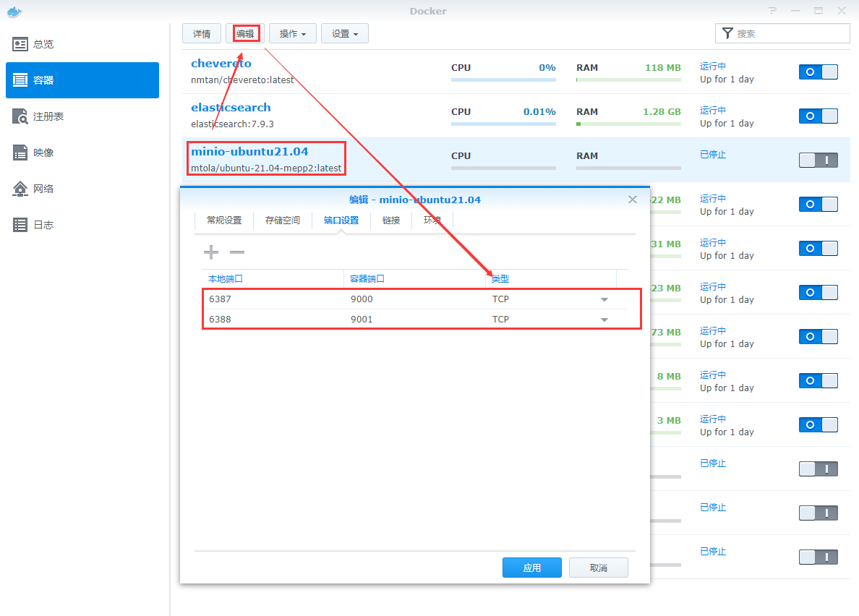This screenshot has width=859, height=616.
Task: Show the 网络 network sidebar section
Action: (x=82, y=189)
